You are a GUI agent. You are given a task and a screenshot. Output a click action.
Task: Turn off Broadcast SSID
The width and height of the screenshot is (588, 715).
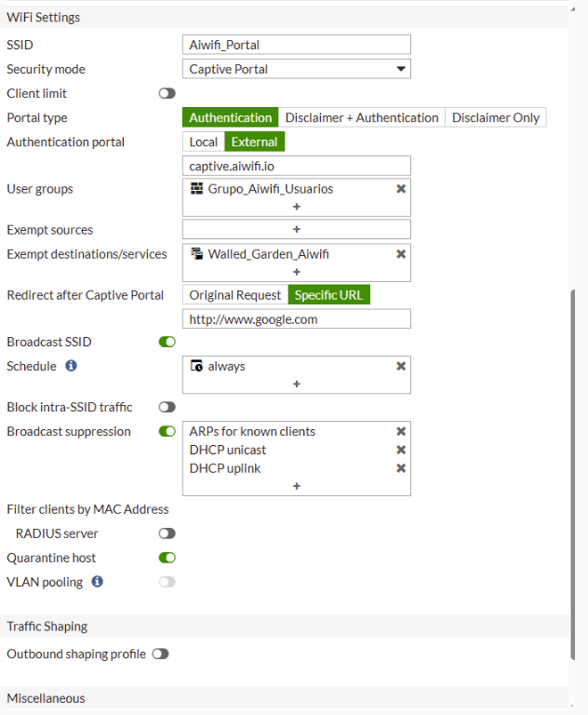(167, 343)
